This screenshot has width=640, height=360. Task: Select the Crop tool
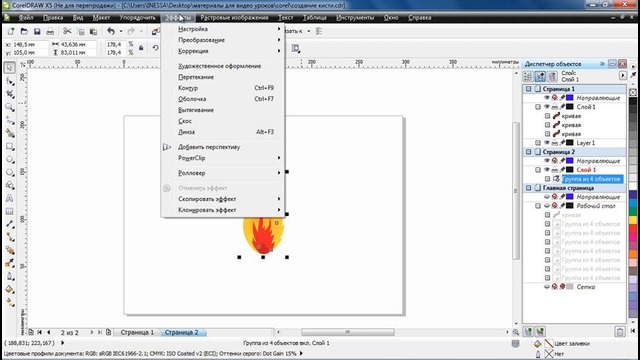pyautogui.click(x=10, y=94)
